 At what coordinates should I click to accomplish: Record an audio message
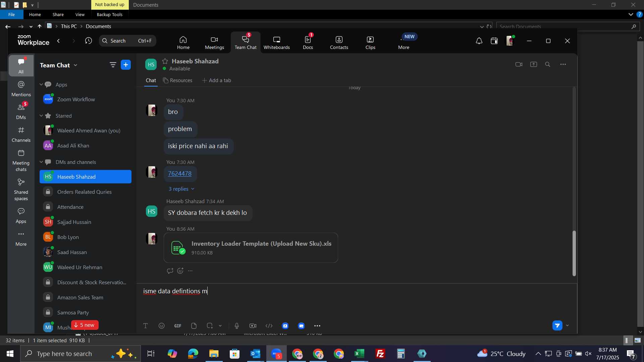(x=237, y=326)
